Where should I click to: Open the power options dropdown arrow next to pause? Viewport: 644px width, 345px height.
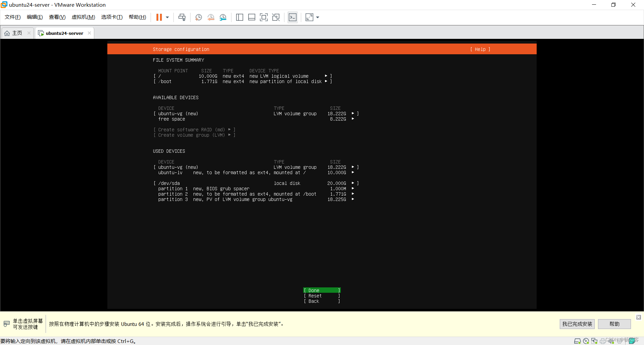167,17
